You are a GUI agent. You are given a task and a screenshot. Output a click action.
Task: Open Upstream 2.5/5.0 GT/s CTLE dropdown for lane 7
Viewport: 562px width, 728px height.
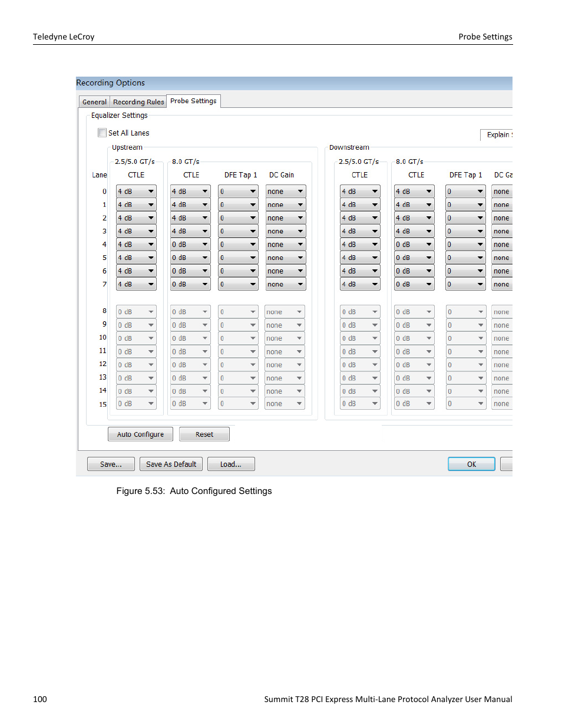click(x=136, y=284)
